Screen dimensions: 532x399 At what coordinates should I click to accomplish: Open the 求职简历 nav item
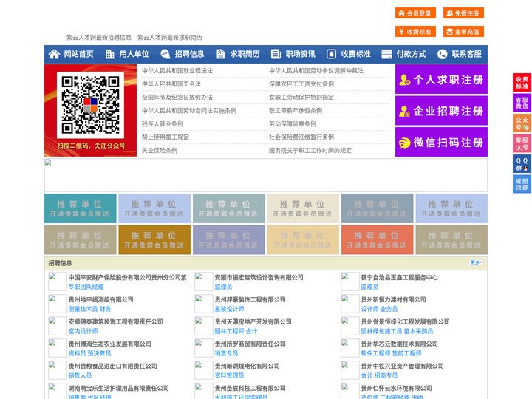(238, 54)
